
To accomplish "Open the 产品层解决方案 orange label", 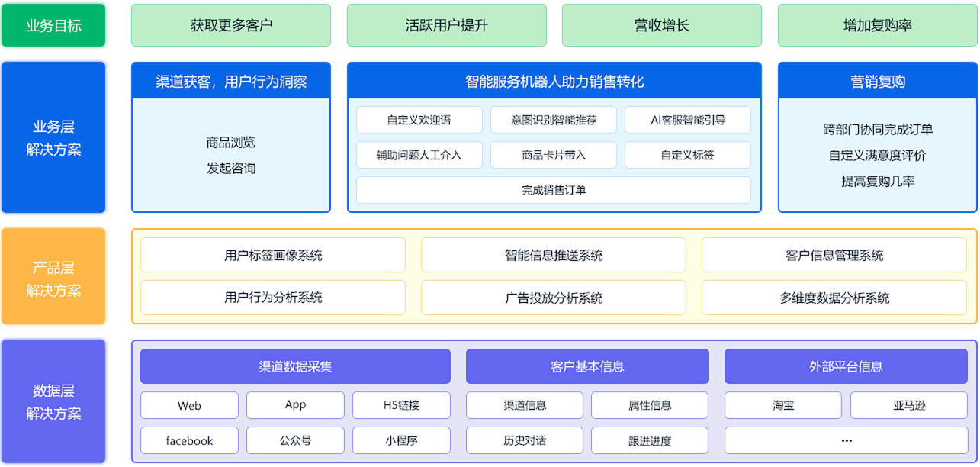I will tap(54, 279).
